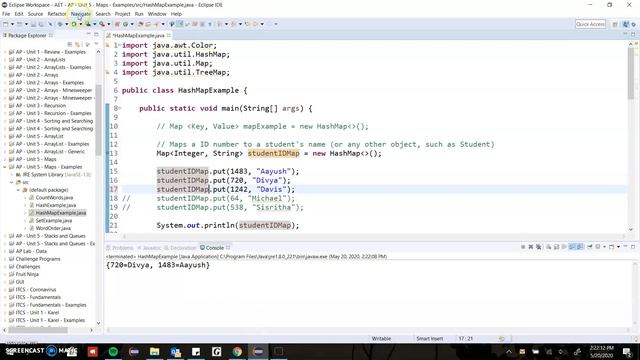This screenshot has width=640, height=360.
Task: Click the New Java Package toolbar icon
Action: pos(118,24)
